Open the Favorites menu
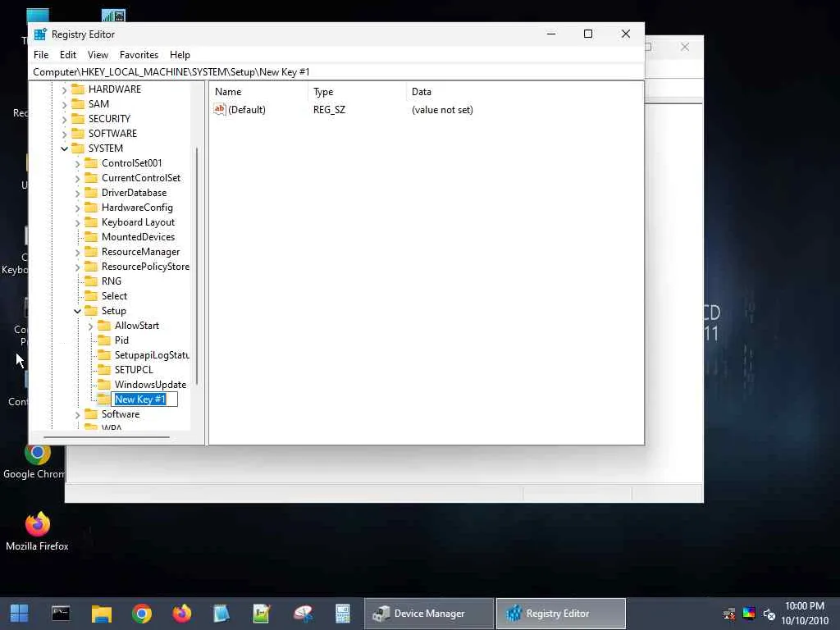Screen dimensions: 840x630 (139, 55)
